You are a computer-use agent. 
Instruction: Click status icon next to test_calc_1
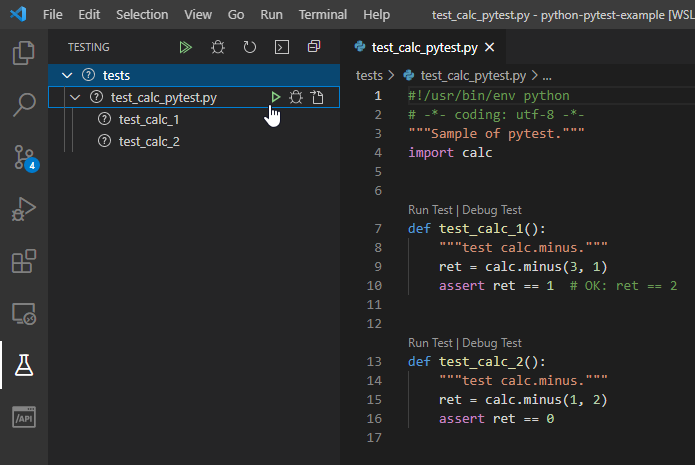104,119
